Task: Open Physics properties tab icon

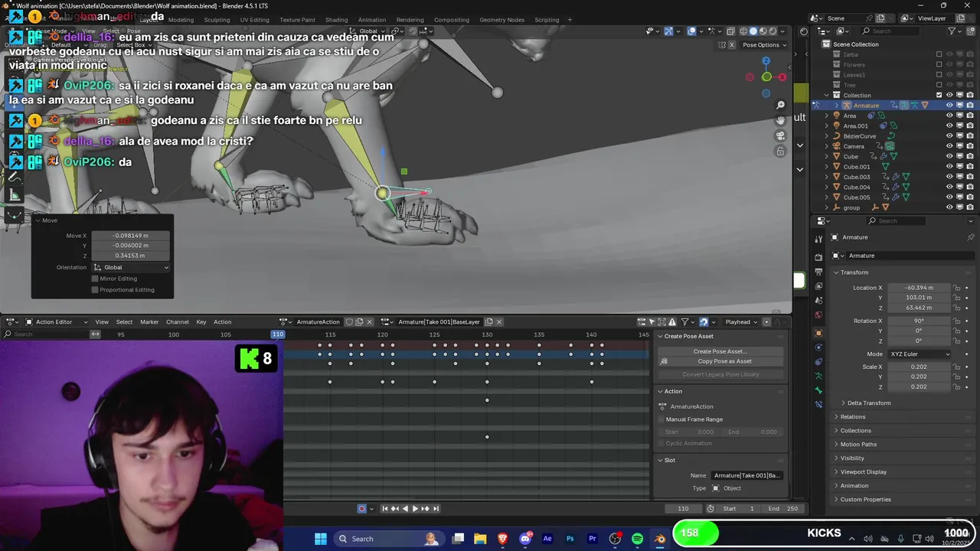Action: (x=818, y=347)
